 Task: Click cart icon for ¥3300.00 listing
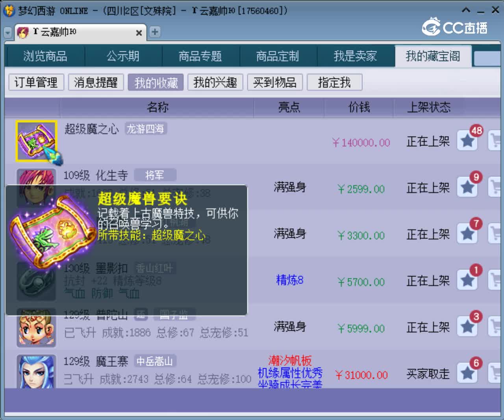[x=495, y=234]
